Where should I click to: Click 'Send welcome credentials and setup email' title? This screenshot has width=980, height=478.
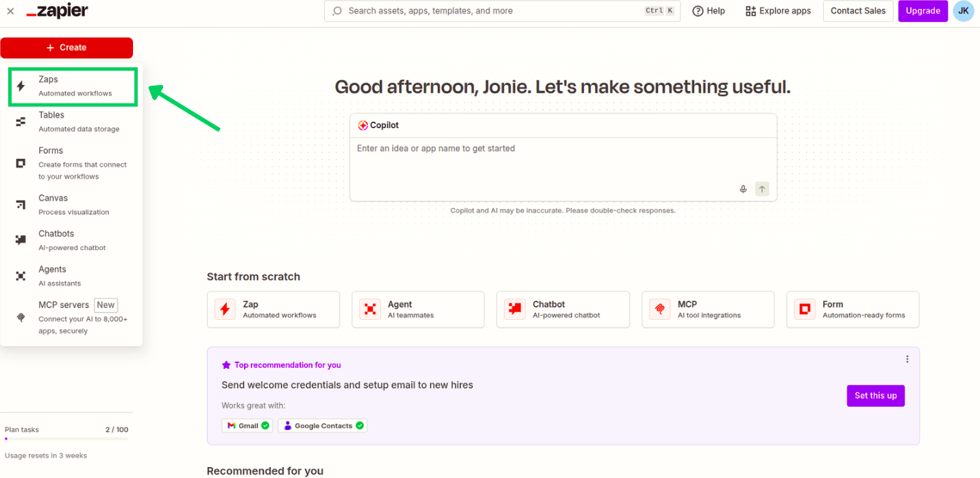[347, 385]
